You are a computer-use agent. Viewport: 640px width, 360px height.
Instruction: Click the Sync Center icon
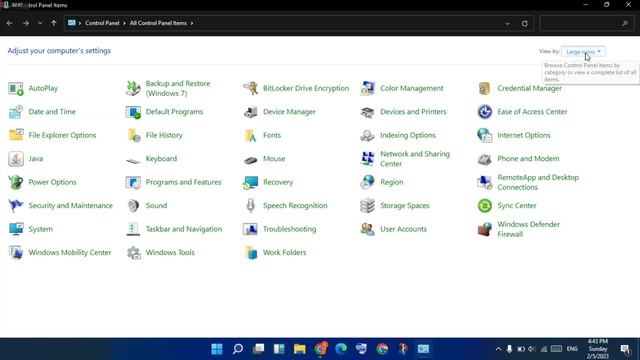click(x=485, y=206)
